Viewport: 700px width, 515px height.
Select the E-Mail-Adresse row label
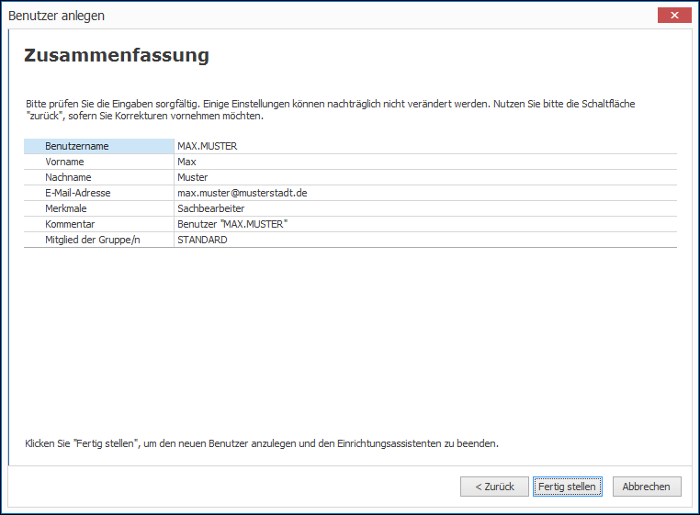pos(78,193)
